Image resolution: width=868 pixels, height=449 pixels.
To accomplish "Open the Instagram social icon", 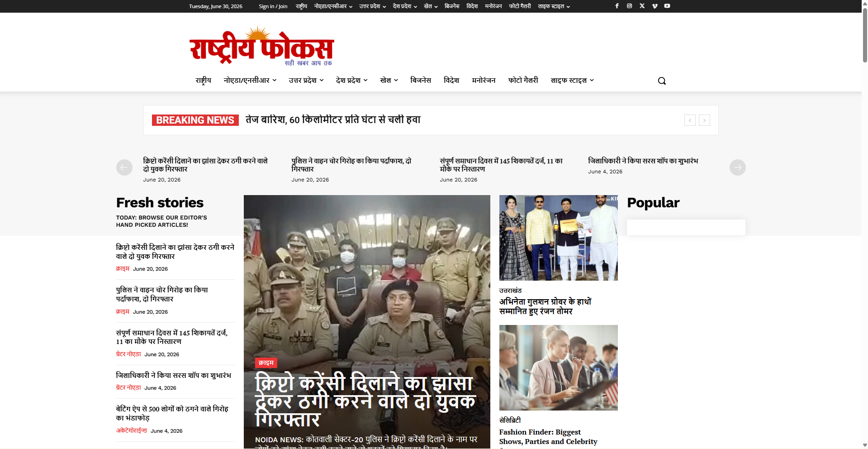I will 629,6.
